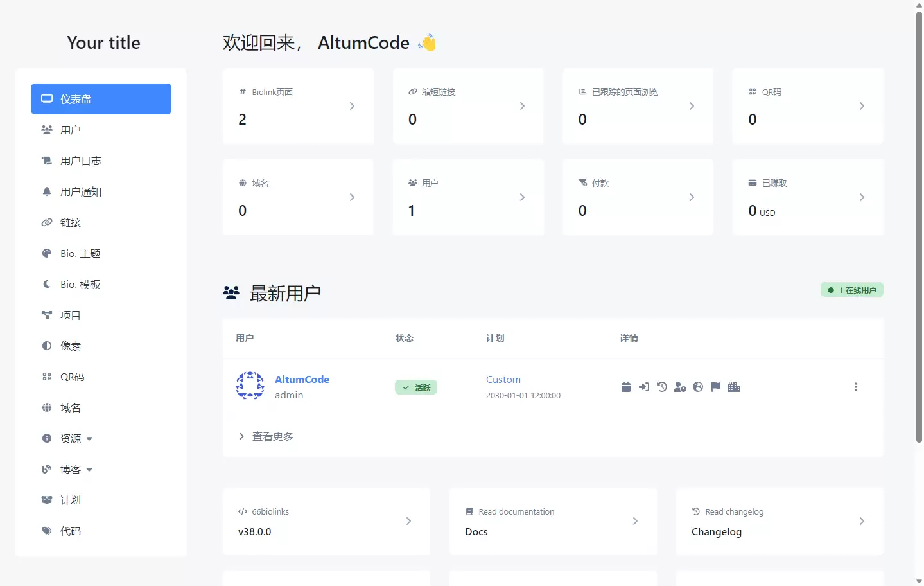Screen dimensions: 924x586
Task: Click the user-clock icon in AltumCode row
Action: 680,387
